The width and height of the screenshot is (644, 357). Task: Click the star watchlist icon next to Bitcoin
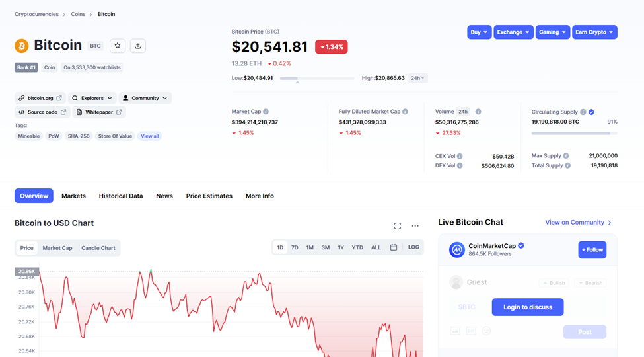pos(118,46)
